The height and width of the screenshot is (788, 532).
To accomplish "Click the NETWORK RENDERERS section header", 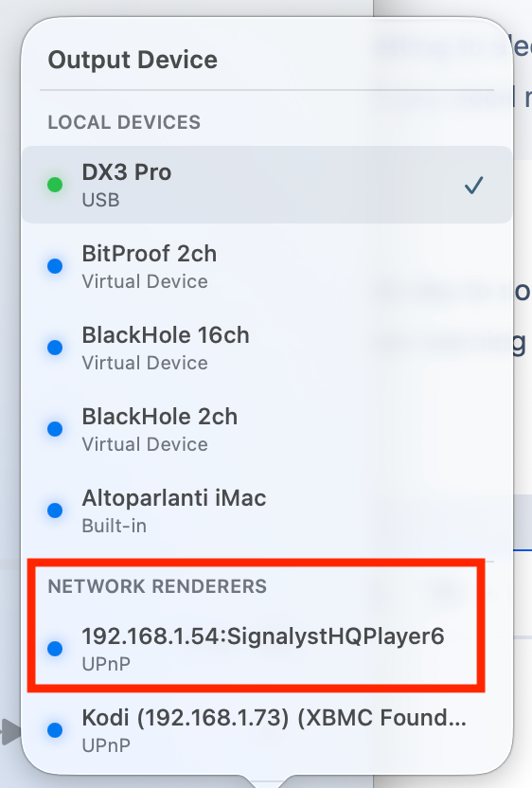I will (157, 586).
